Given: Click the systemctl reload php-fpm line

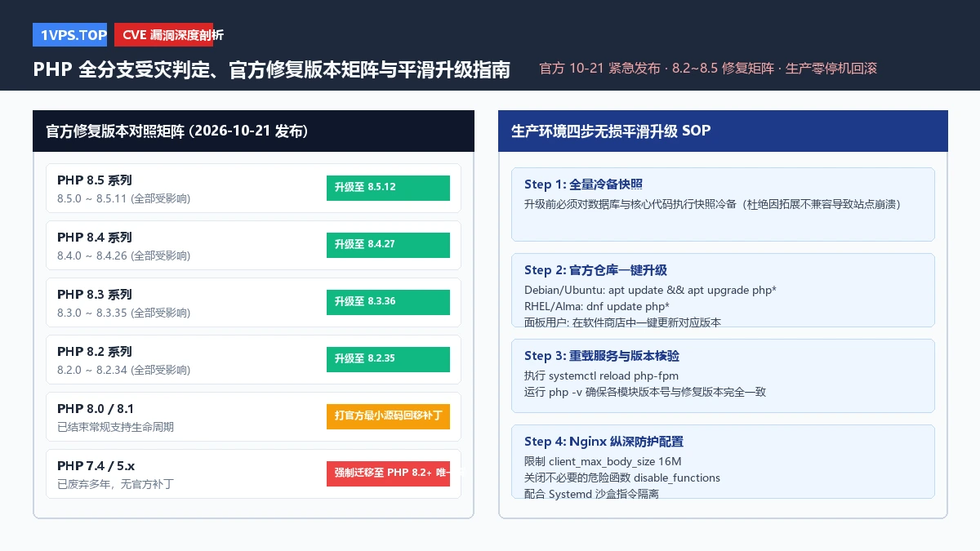Looking at the screenshot, I should click(601, 375).
